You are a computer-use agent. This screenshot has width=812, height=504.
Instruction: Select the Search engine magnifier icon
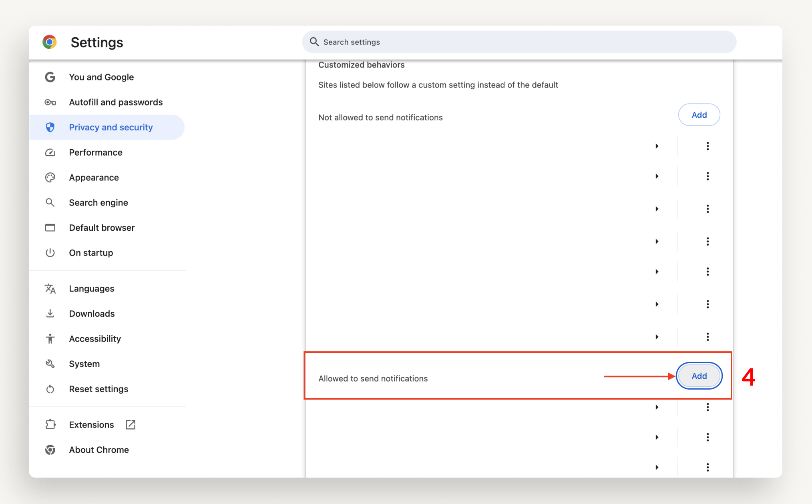pyautogui.click(x=50, y=202)
